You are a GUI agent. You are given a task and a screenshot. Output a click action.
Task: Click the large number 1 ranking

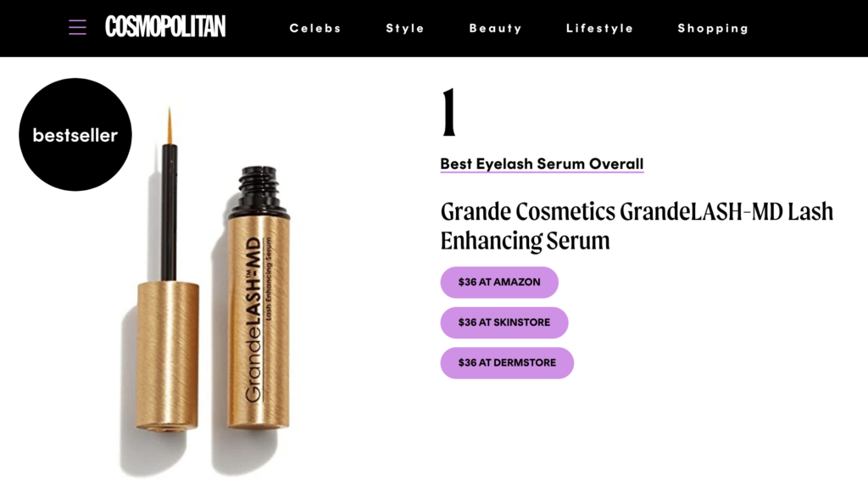click(x=449, y=113)
